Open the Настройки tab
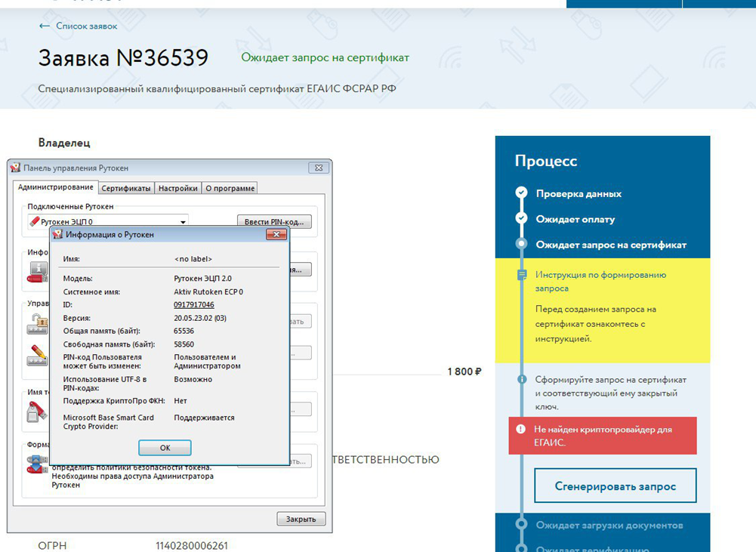This screenshot has width=756, height=552. coord(178,188)
